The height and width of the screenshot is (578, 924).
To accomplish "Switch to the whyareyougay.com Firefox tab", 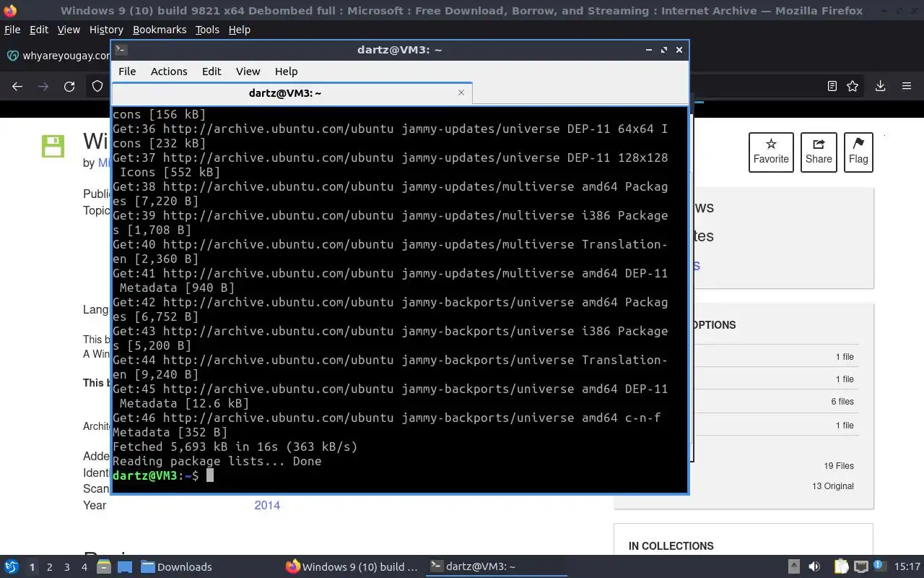I will click(x=58, y=56).
